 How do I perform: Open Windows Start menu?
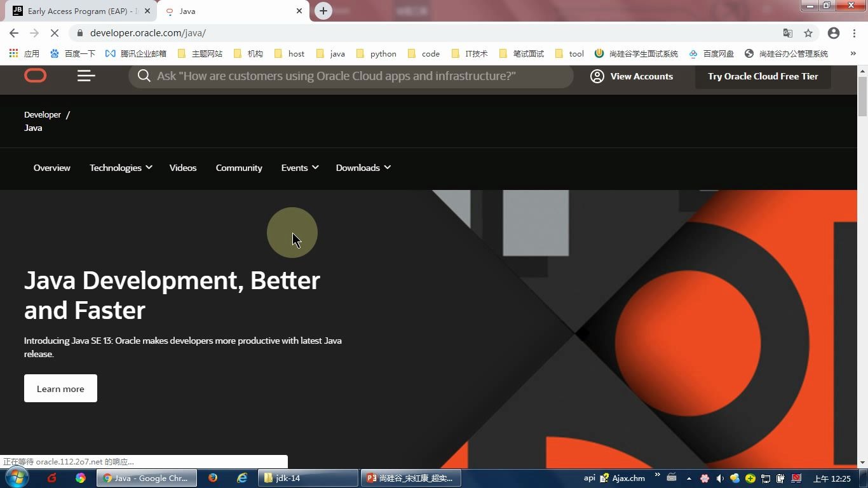pos(17,478)
